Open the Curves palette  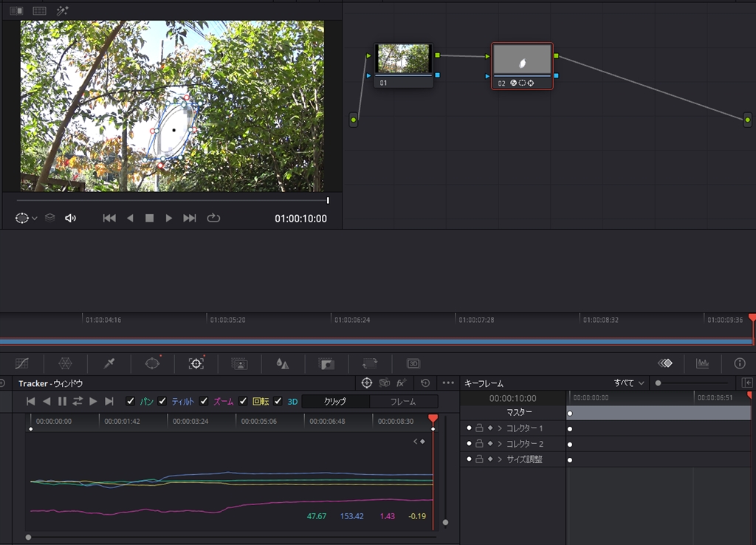22,363
